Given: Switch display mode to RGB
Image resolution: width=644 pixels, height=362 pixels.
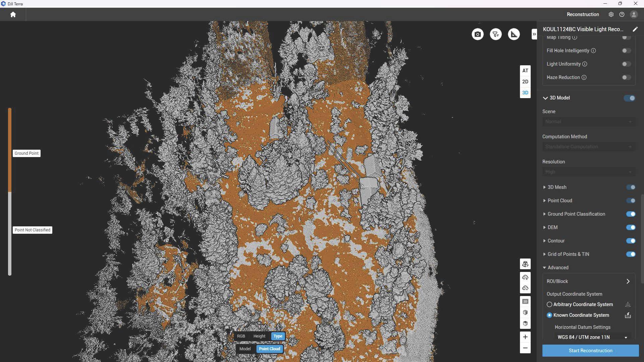Looking at the screenshot, I should coord(241,336).
